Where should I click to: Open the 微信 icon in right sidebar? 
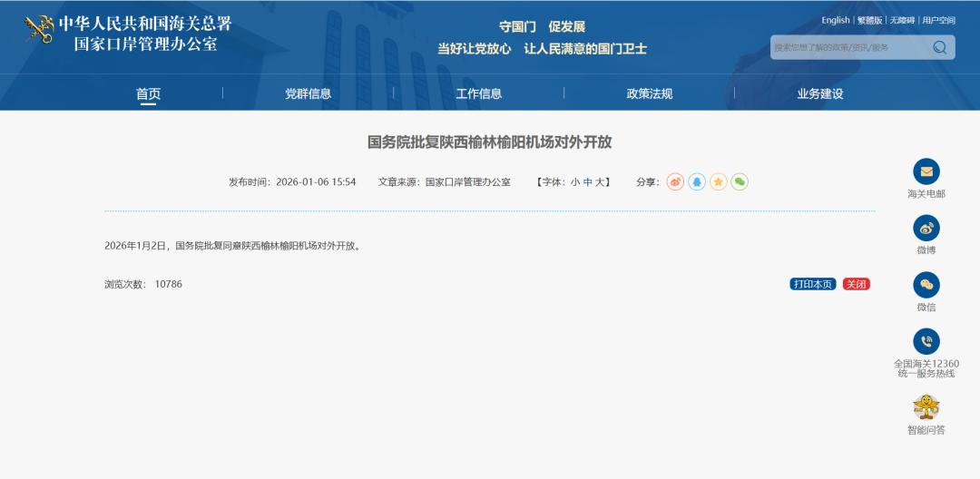pyautogui.click(x=926, y=285)
